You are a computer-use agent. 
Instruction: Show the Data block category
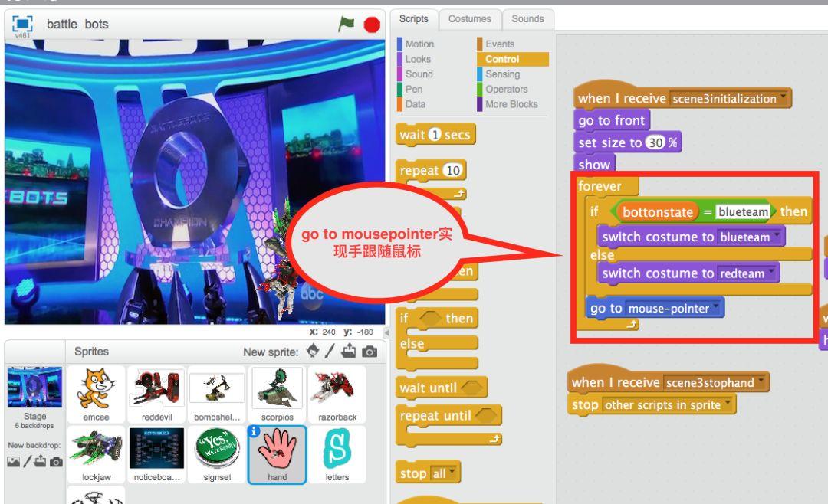coord(416,104)
